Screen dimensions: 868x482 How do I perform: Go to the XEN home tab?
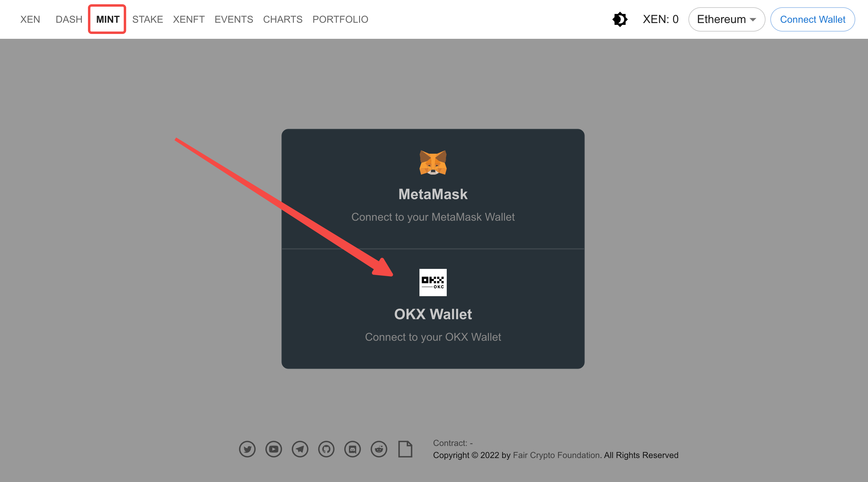coord(30,19)
